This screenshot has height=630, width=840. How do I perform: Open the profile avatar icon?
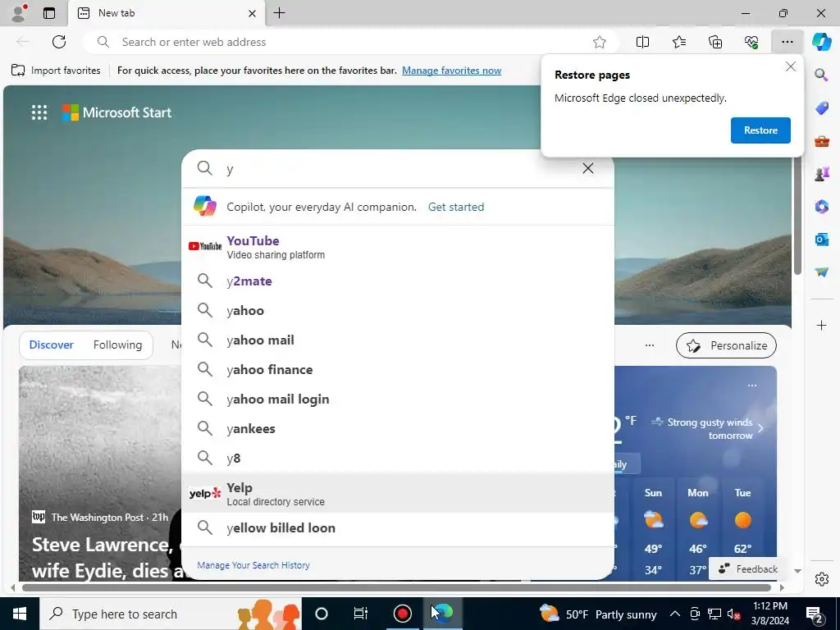[19, 13]
